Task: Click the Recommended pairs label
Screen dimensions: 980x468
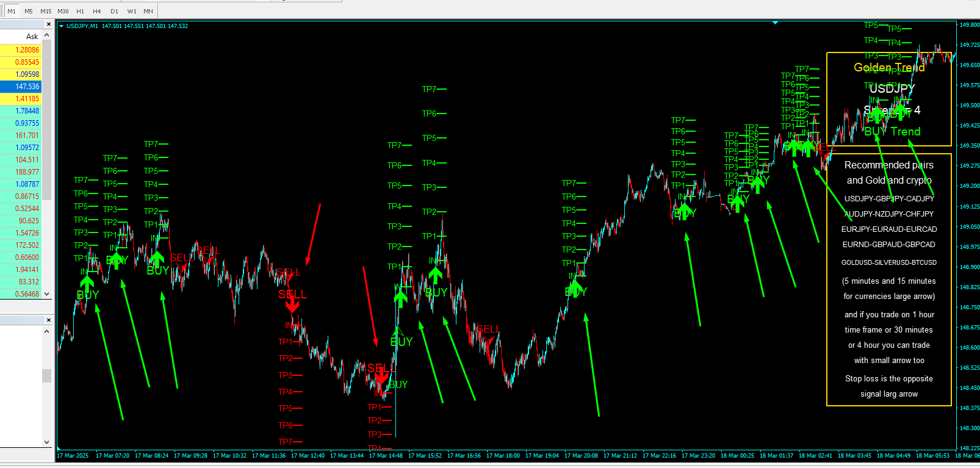Action: point(889,165)
